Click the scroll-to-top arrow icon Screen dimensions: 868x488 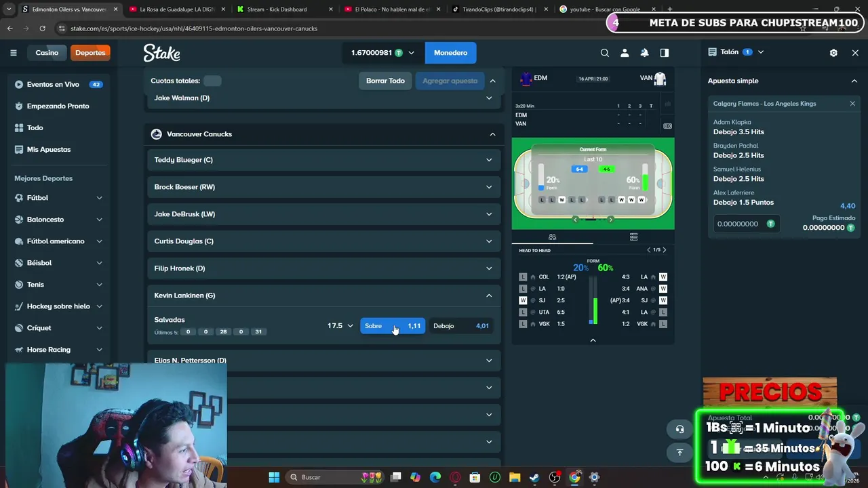pos(679,452)
